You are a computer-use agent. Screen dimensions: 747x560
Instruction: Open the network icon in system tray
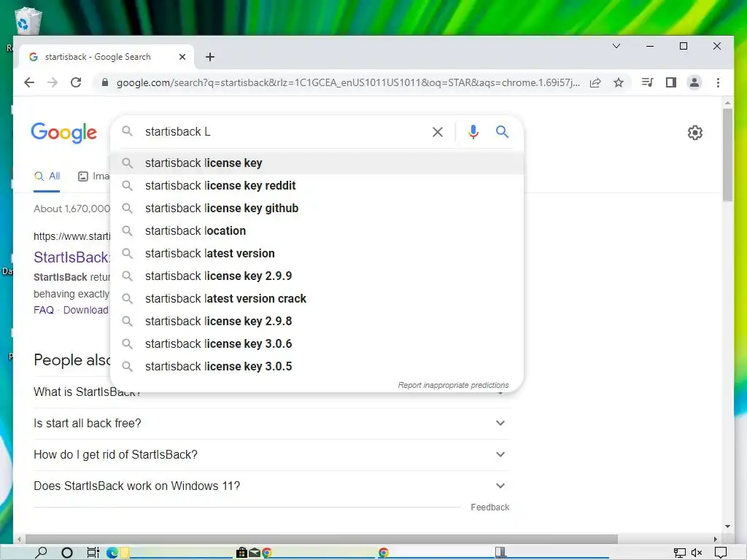679,553
